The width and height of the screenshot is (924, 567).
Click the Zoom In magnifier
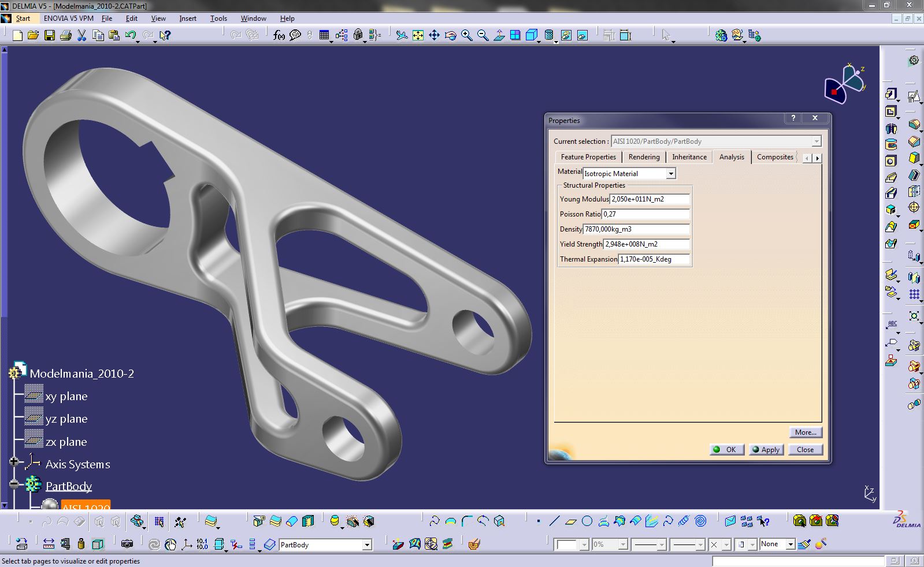(467, 36)
